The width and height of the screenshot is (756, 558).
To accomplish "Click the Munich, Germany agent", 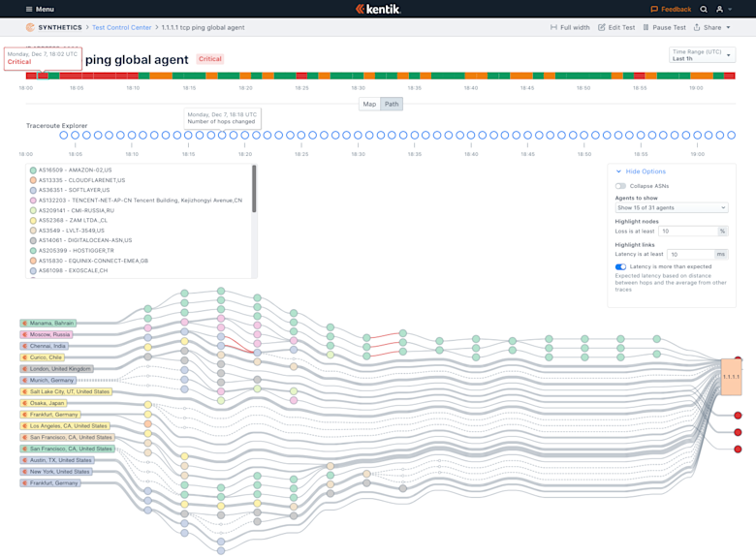I will [47, 381].
